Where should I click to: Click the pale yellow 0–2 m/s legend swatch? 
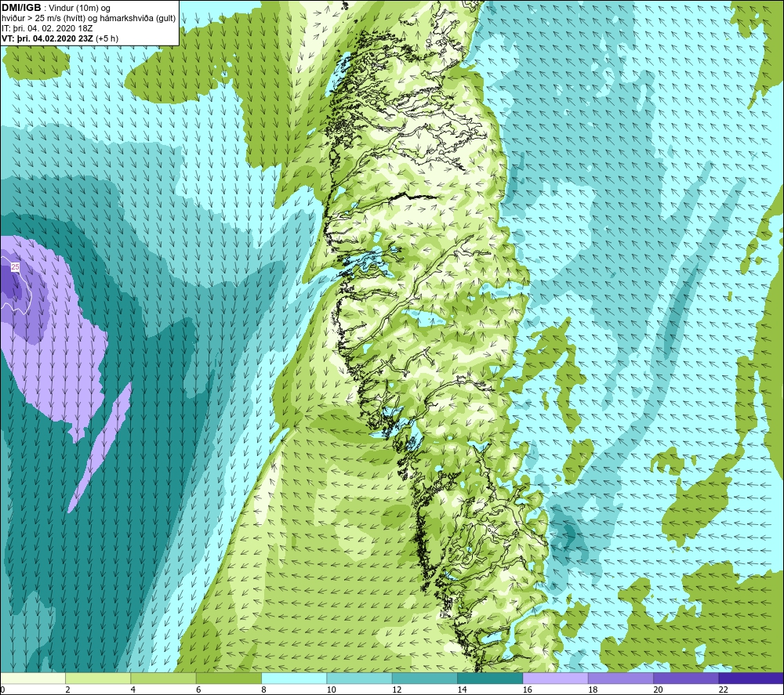coord(32,678)
